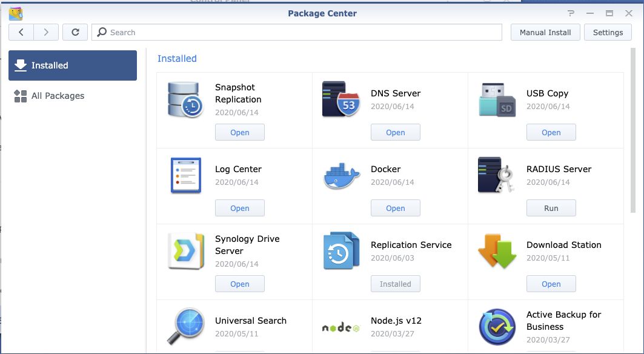Image resolution: width=644 pixels, height=354 pixels.
Task: Click the RADIUS Server package icon
Action: pos(496,175)
